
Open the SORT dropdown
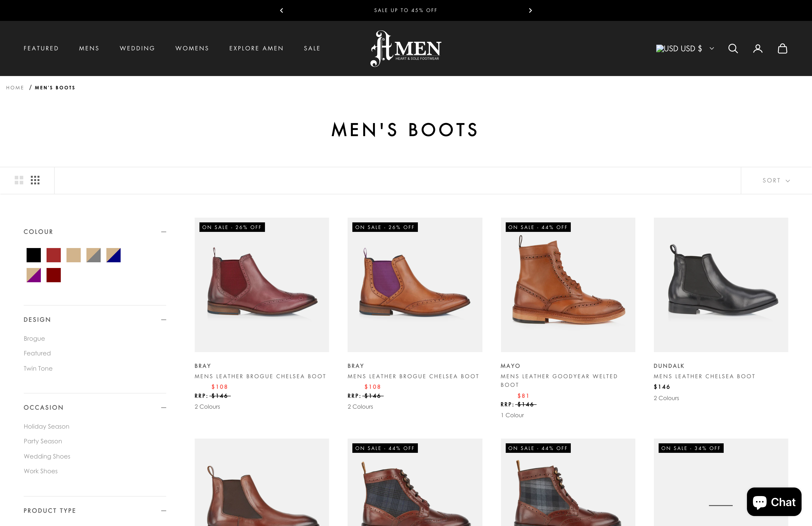[x=776, y=180]
